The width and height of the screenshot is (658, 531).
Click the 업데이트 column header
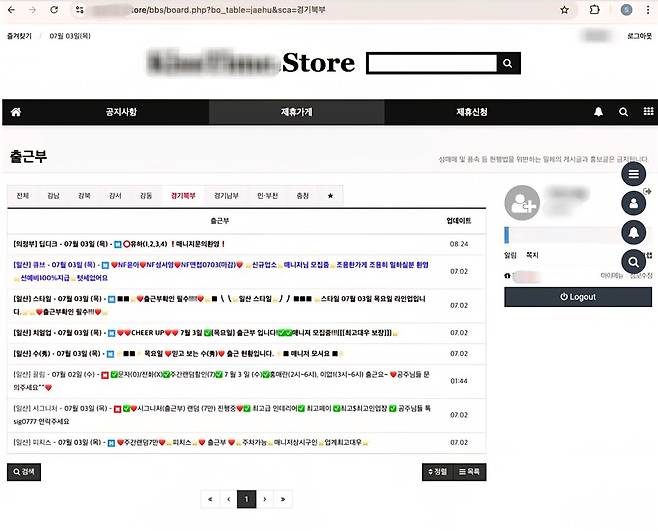click(459, 220)
